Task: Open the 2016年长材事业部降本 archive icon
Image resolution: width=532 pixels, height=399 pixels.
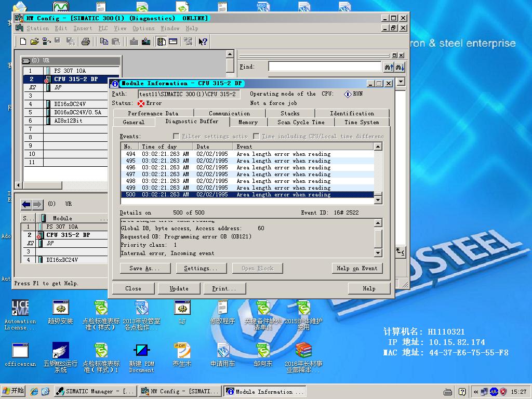Action: (303, 357)
